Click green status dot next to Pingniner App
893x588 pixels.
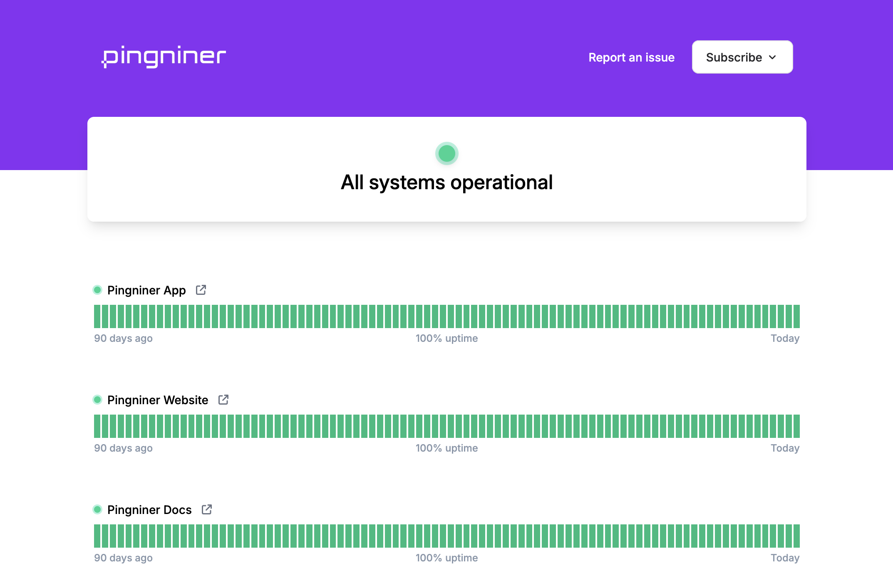pos(97,290)
